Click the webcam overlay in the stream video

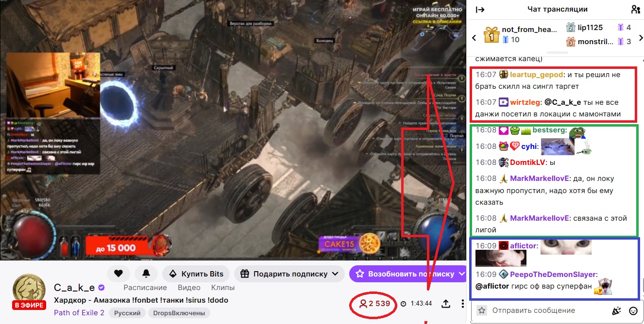tap(53, 84)
